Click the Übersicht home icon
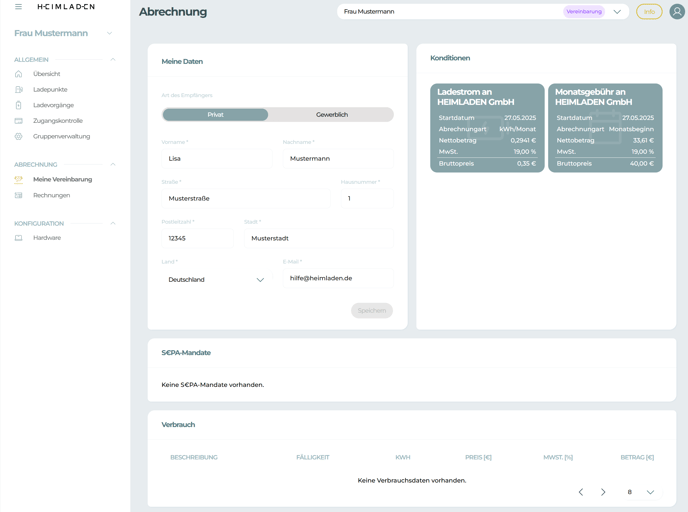The width and height of the screenshot is (688, 512). coord(18,74)
